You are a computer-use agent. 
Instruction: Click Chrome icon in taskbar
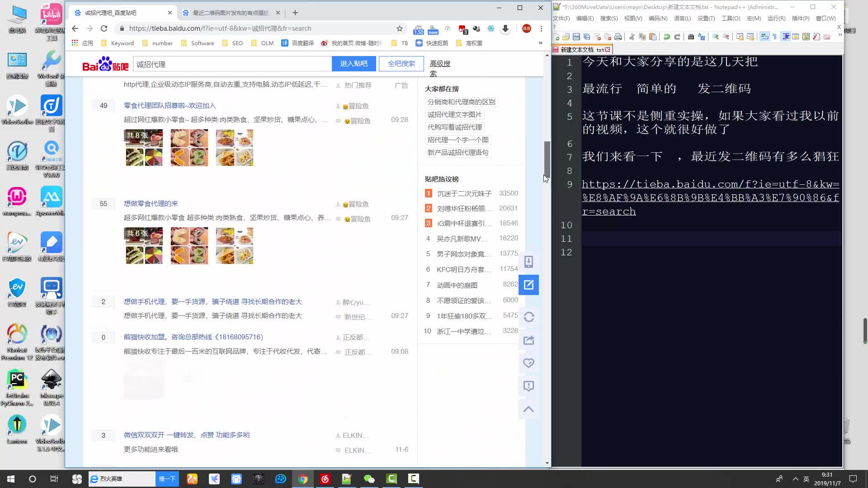coord(303,479)
